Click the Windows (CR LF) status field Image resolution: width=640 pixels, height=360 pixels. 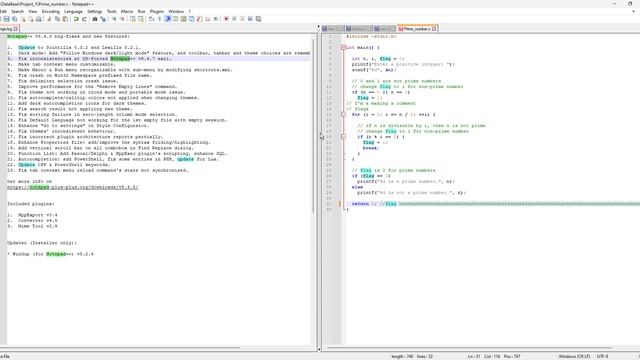tap(574, 356)
